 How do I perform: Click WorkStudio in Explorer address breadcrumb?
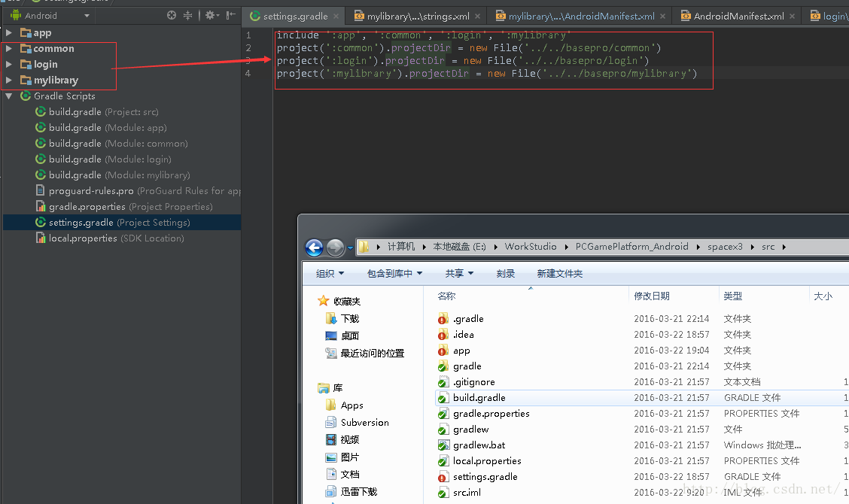click(531, 246)
